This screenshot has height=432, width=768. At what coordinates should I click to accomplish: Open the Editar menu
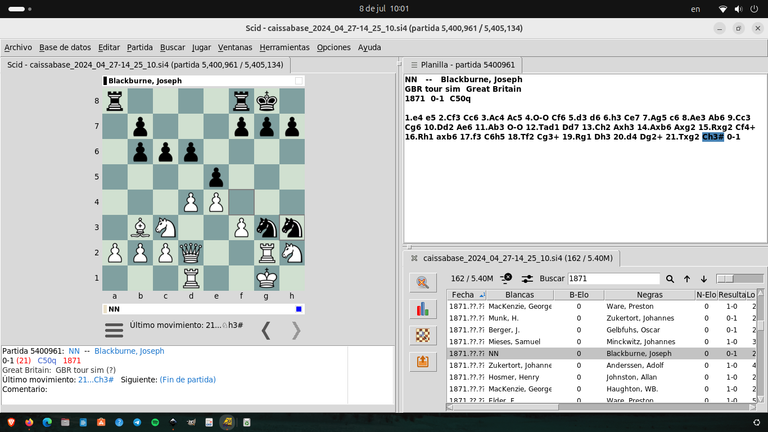tap(109, 48)
